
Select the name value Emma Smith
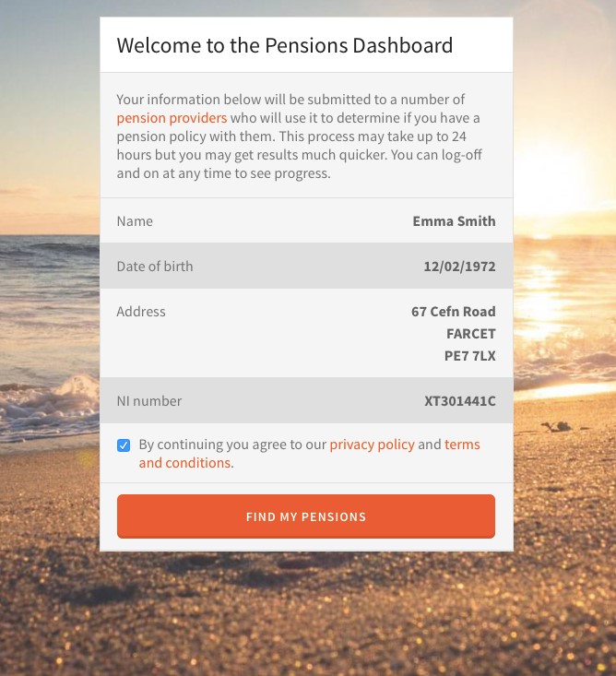click(x=454, y=221)
